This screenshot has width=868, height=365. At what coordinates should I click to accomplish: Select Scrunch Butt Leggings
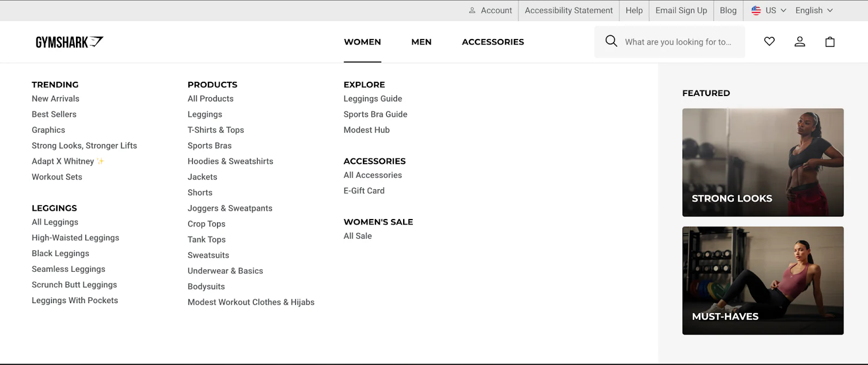point(74,285)
